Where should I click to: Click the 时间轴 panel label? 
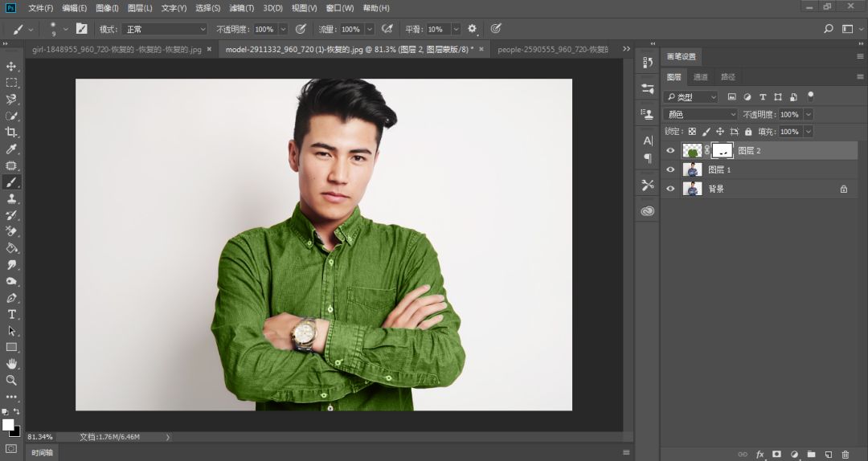coord(43,453)
